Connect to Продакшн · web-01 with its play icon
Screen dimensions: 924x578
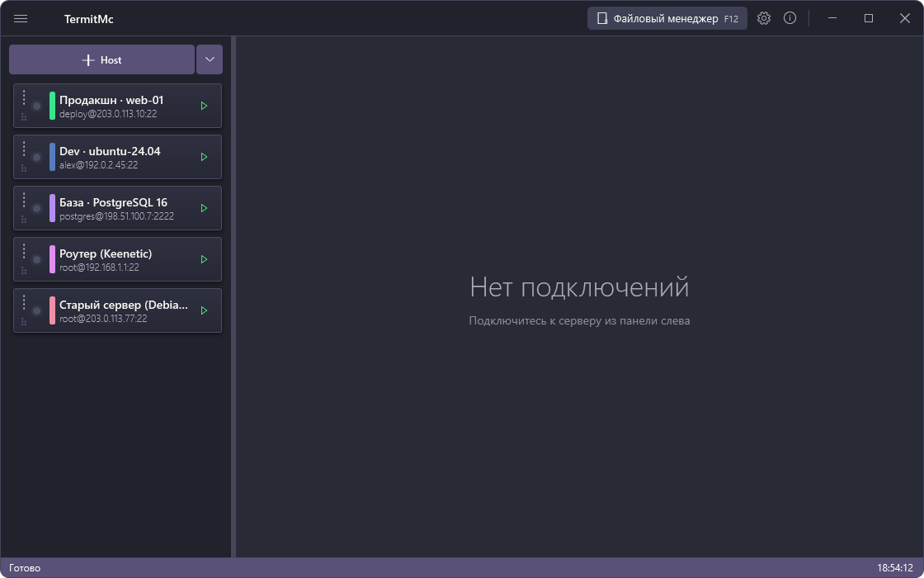pos(204,107)
